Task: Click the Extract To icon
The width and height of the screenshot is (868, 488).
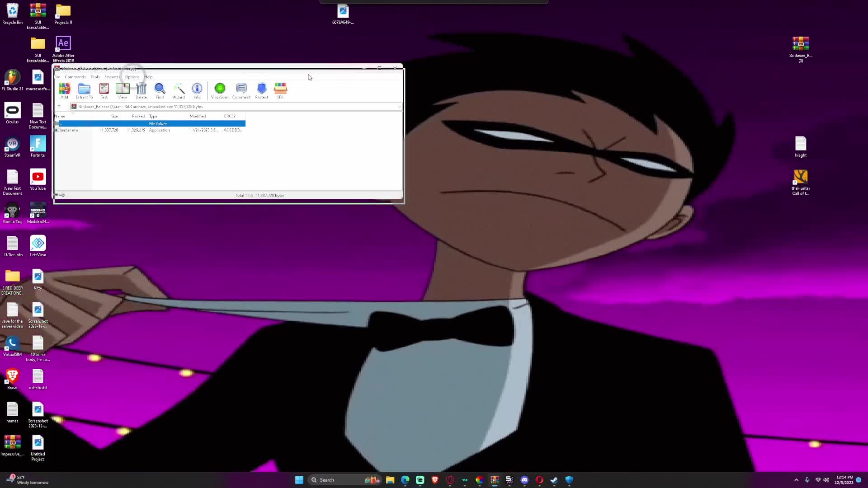Action: [x=84, y=90]
